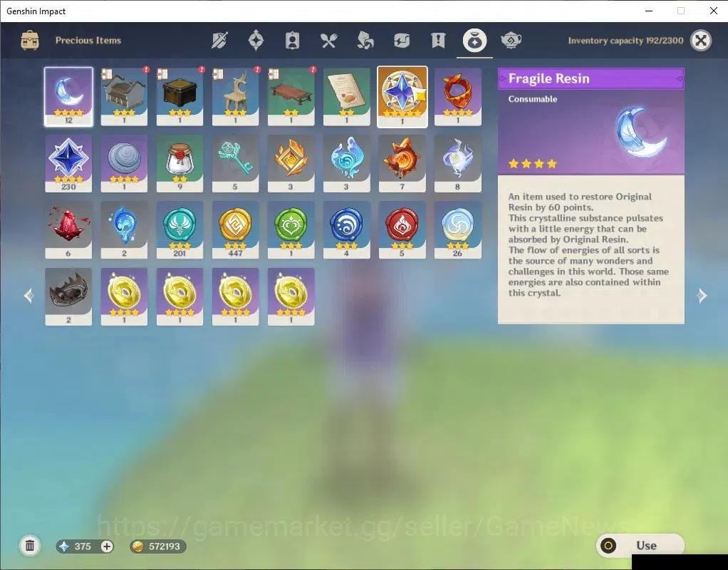Open the Quest items tab with banner icon

tap(438, 41)
